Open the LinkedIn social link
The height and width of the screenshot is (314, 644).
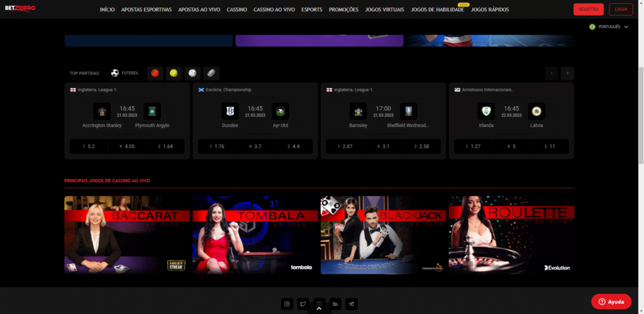point(336,304)
